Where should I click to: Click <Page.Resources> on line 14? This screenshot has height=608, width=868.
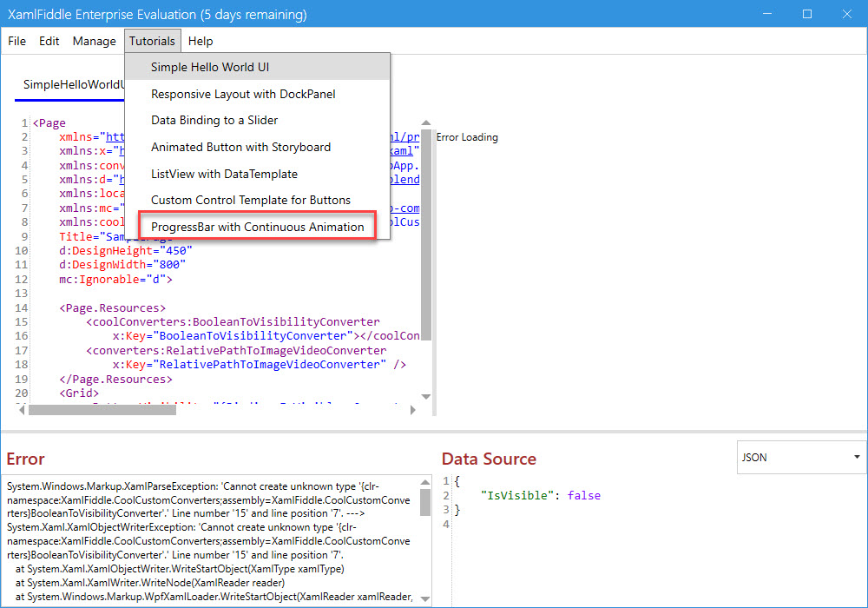click(112, 307)
